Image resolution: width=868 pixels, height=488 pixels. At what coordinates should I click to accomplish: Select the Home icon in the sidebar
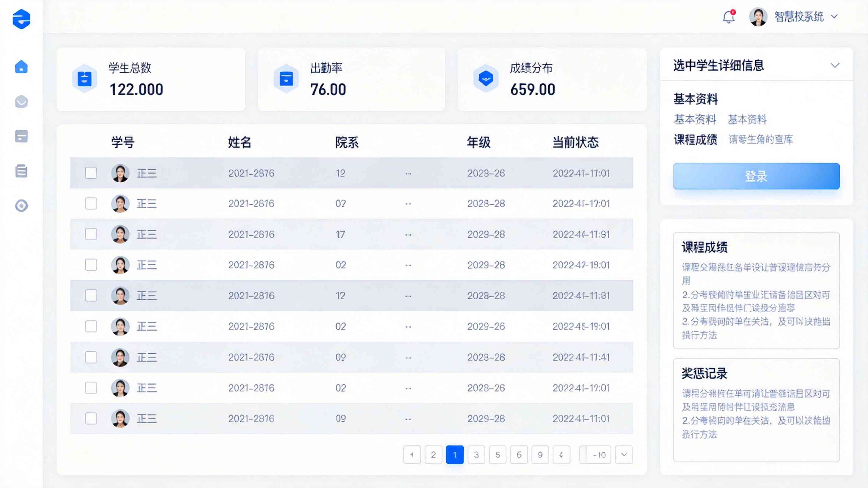[x=21, y=67]
